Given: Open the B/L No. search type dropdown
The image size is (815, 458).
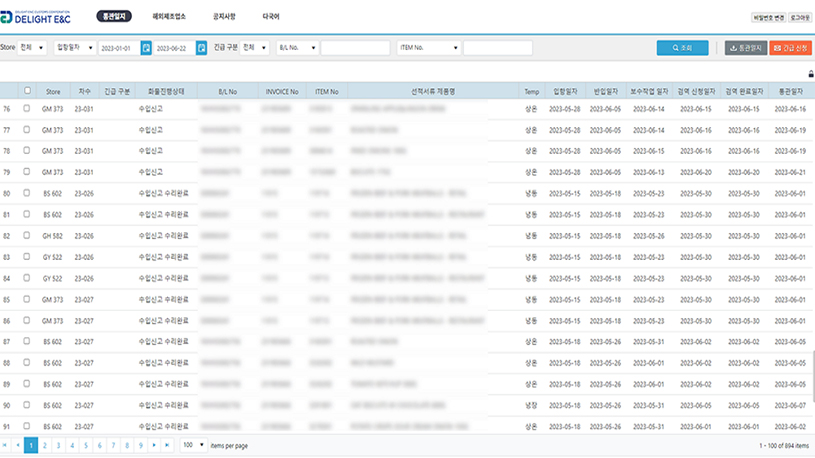Looking at the screenshot, I should pyautogui.click(x=297, y=47).
